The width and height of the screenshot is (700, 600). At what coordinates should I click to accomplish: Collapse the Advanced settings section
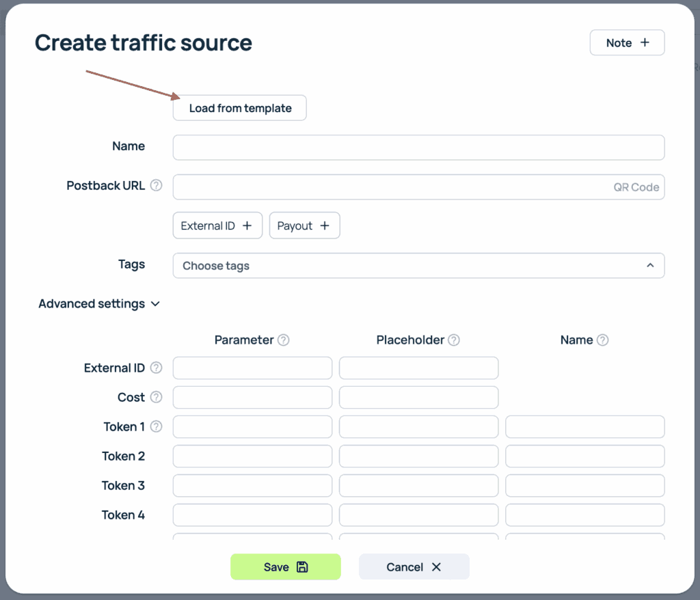[x=99, y=303]
